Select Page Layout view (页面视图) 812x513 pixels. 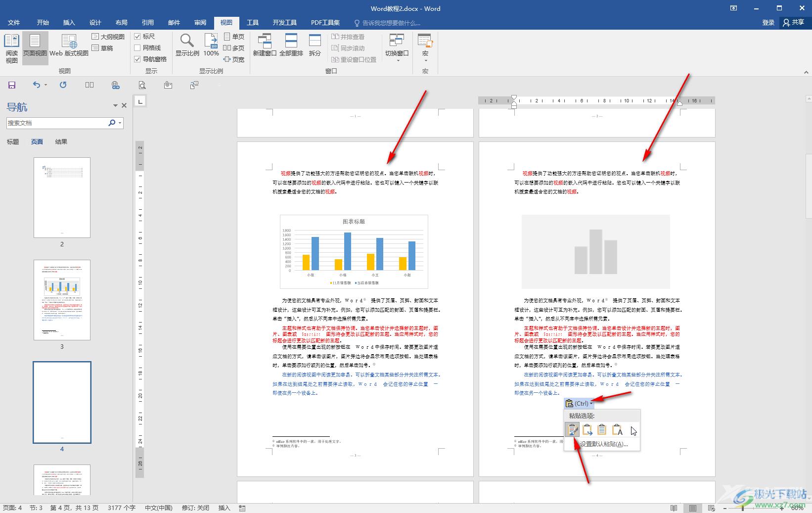35,48
